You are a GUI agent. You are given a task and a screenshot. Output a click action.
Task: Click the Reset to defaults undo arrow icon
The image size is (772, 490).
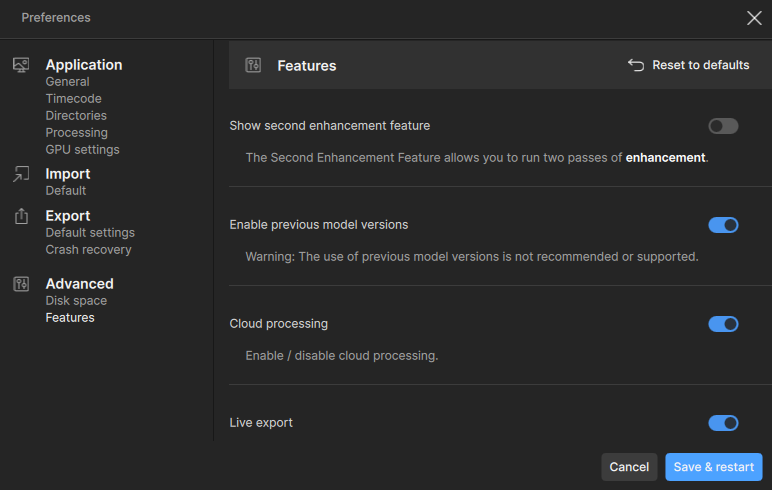tap(636, 65)
